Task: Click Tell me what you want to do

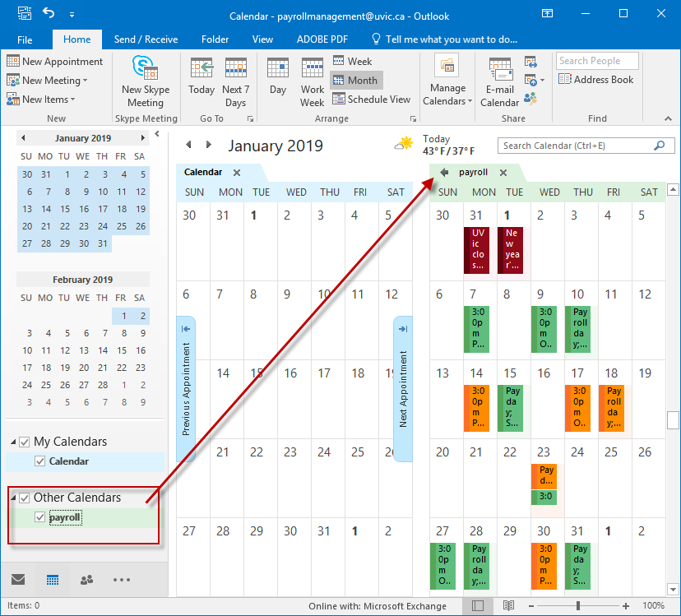Action: 445,39
